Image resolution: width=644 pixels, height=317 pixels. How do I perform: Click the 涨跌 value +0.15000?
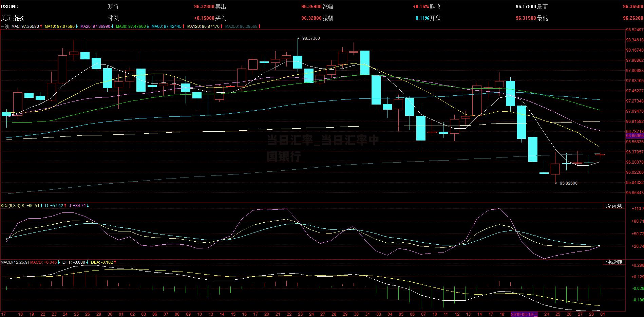pyautogui.click(x=204, y=18)
